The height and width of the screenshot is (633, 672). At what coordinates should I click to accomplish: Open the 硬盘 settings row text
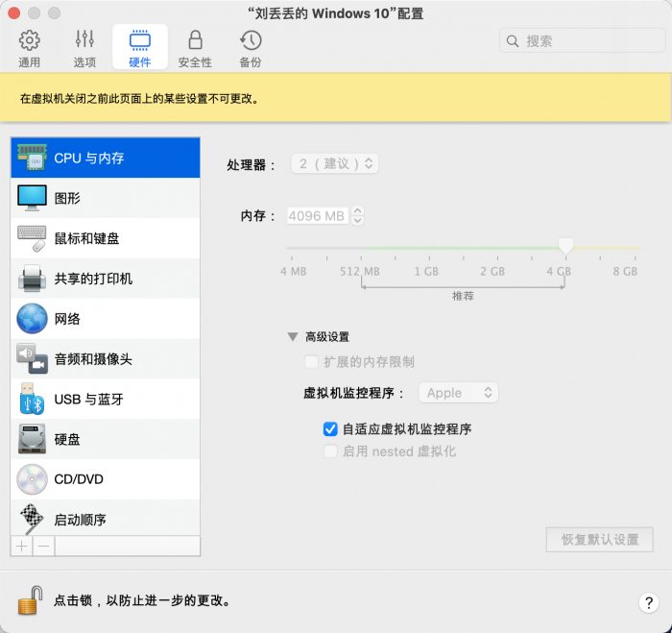[67, 439]
